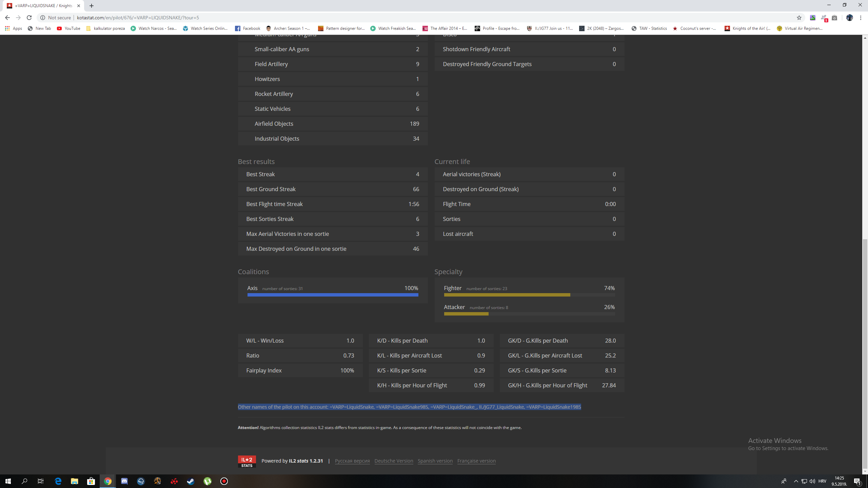
Task: Click the Axis coalition blue progress bar
Action: point(333,295)
